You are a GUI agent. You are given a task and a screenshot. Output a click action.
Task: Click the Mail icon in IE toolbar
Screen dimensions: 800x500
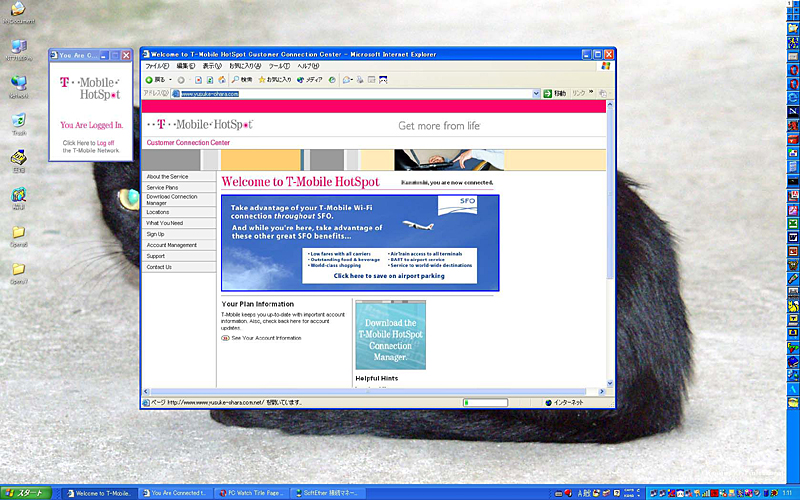click(x=346, y=79)
